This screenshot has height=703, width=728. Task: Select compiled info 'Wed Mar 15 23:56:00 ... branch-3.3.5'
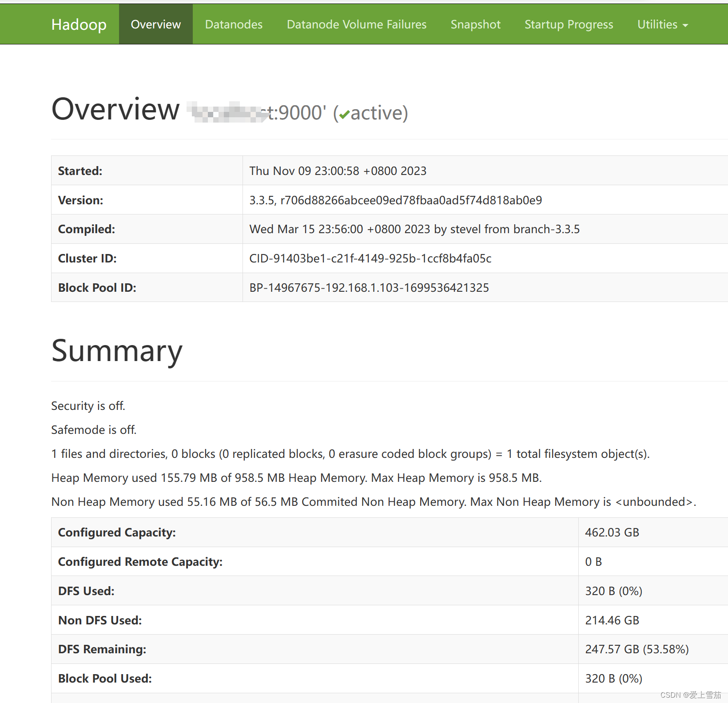pos(414,229)
